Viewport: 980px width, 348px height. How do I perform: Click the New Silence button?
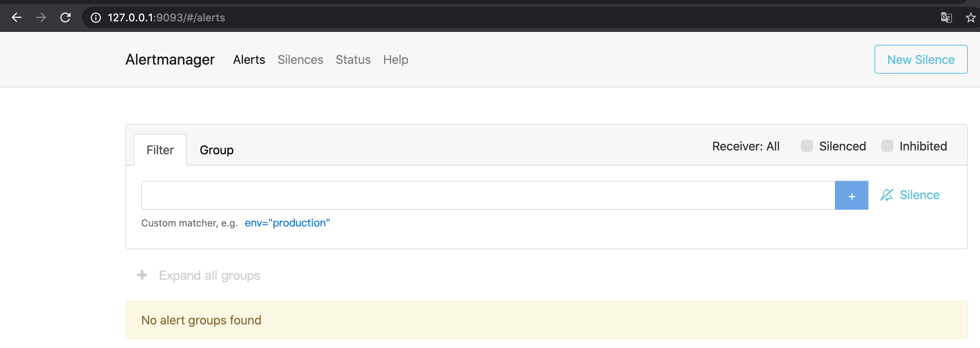coord(920,59)
